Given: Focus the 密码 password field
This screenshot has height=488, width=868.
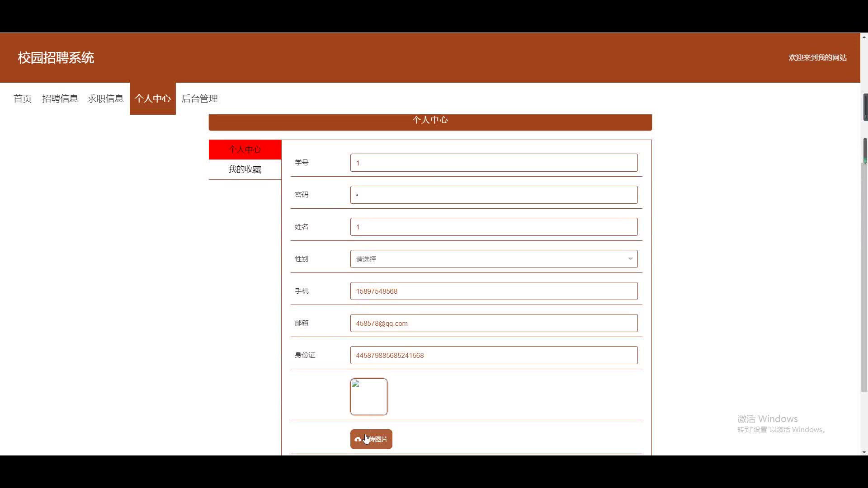Looking at the screenshot, I should 494,195.
